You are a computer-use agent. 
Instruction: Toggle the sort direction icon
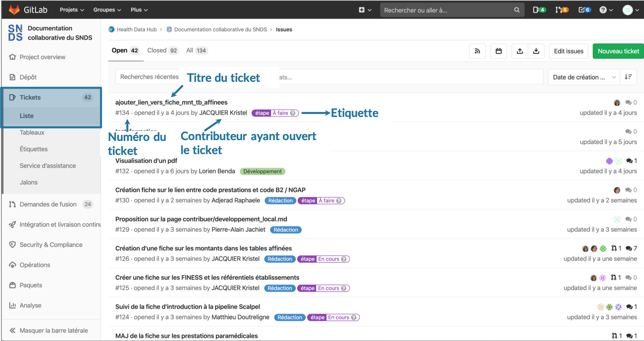click(628, 77)
